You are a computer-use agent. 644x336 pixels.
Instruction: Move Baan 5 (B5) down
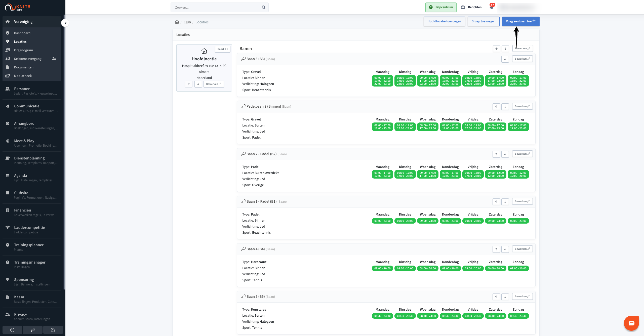505,297
